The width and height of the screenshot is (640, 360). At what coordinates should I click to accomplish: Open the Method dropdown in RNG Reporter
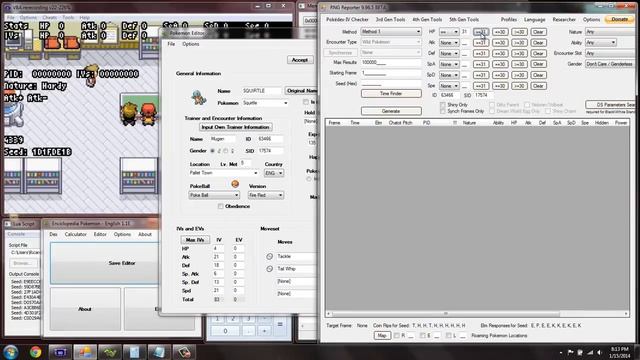(x=391, y=31)
